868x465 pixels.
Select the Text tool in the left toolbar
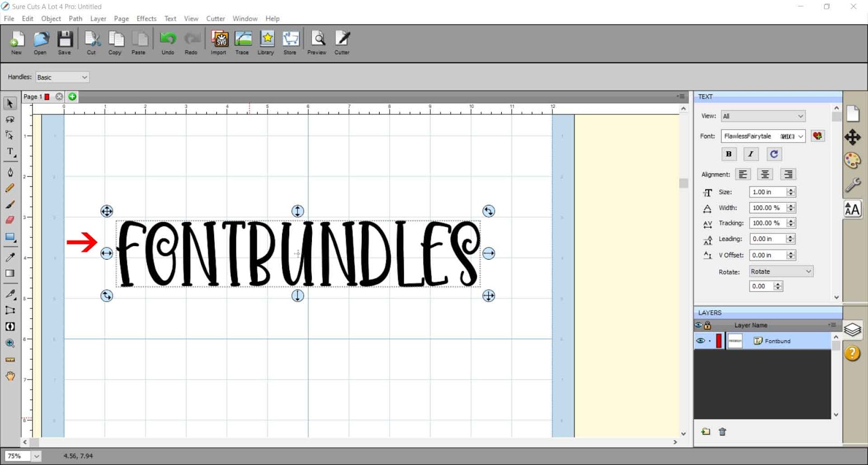pyautogui.click(x=10, y=152)
